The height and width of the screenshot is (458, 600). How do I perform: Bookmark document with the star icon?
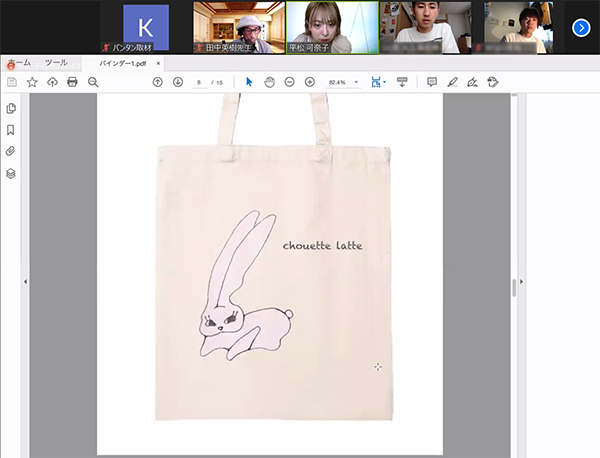tap(32, 82)
